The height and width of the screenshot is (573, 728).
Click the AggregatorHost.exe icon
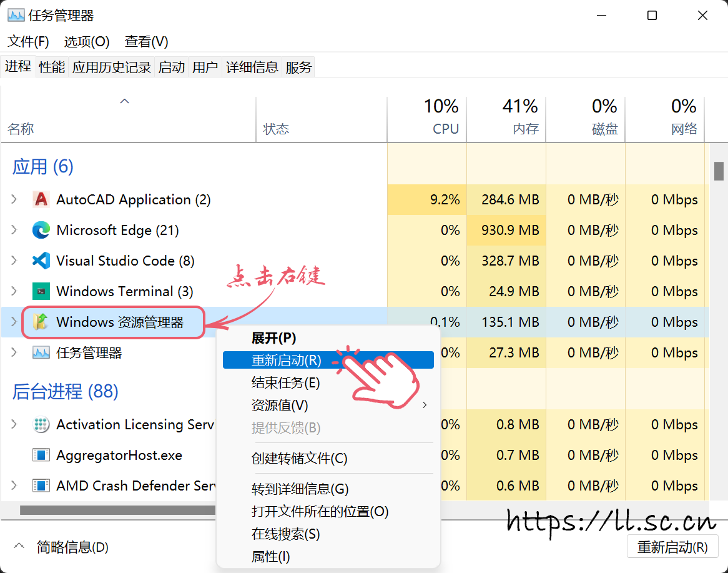coord(41,455)
